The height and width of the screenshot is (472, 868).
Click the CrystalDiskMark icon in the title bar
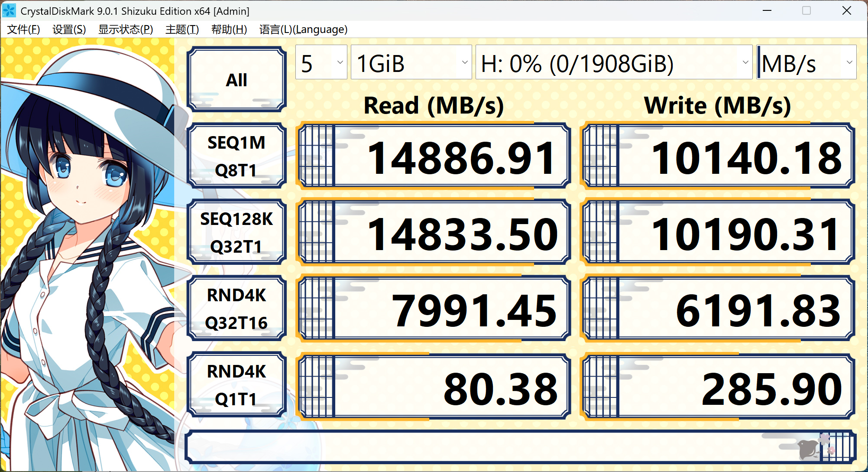(x=9, y=10)
